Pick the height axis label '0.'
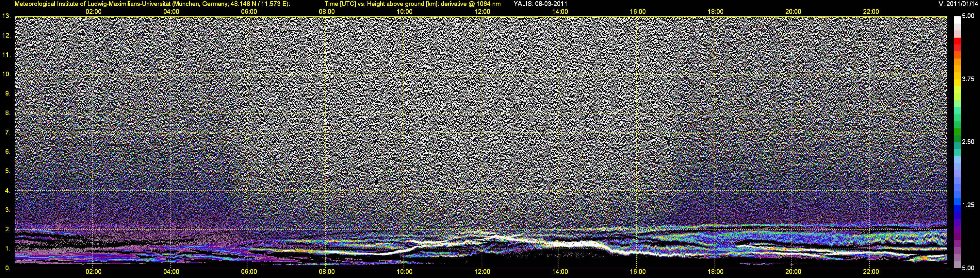980x278 pixels. click(x=8, y=268)
